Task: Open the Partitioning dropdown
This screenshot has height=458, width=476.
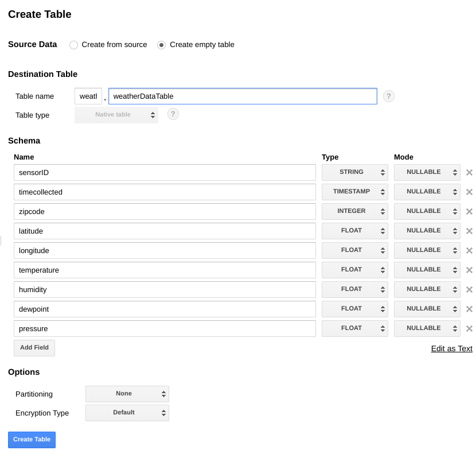Action: 127,394
